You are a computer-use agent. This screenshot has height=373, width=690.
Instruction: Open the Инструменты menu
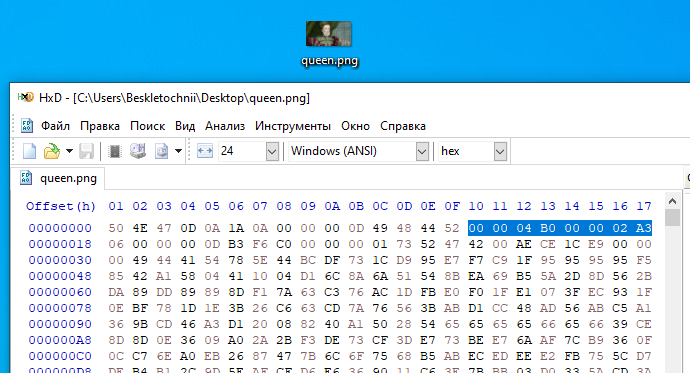click(293, 126)
